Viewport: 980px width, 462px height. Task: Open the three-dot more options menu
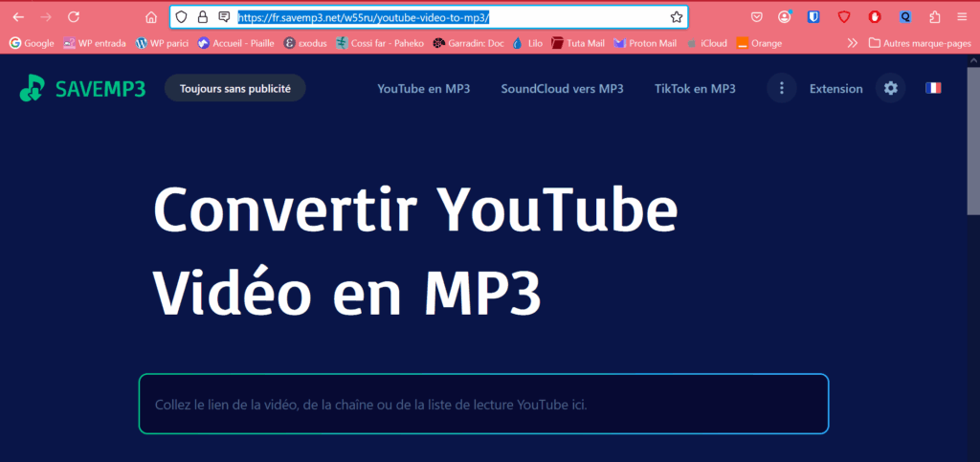pos(782,88)
